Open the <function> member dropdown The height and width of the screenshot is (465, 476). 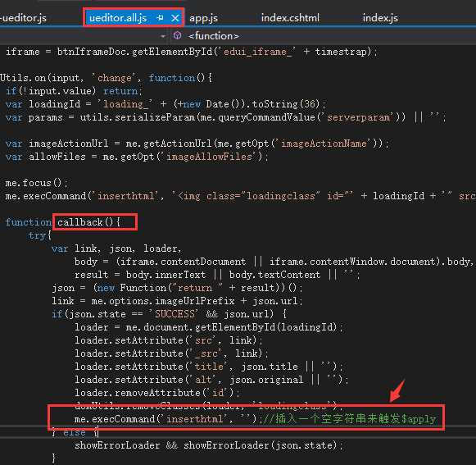click(x=213, y=36)
